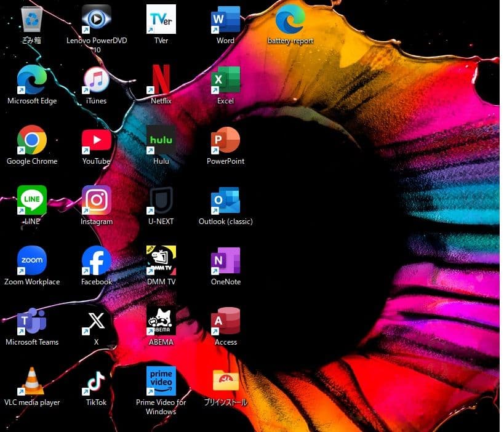Click the Microsoft Edge shortcut icon
The image size is (504, 432).
click(31, 80)
